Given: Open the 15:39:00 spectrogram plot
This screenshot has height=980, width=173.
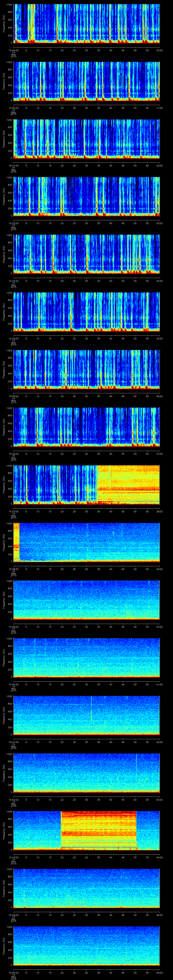Looking at the screenshot, I should (x=87, y=599).
